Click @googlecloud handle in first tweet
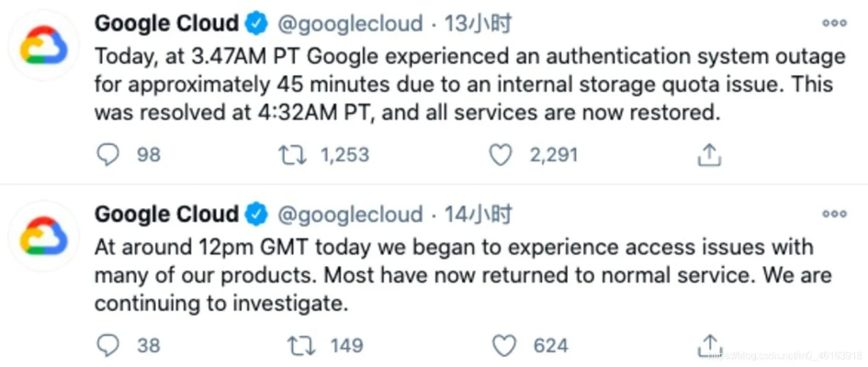Viewport: 868px width, 367px height. pyautogui.click(x=350, y=23)
